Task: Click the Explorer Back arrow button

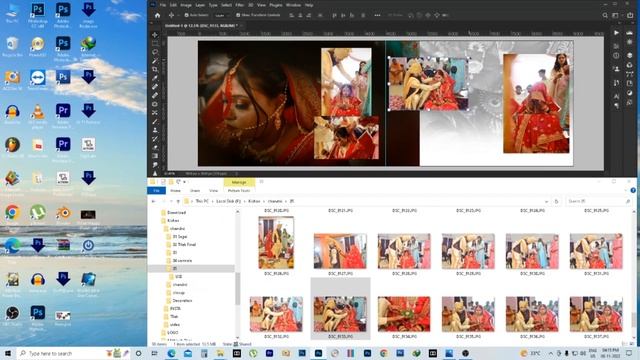Action: (x=153, y=201)
